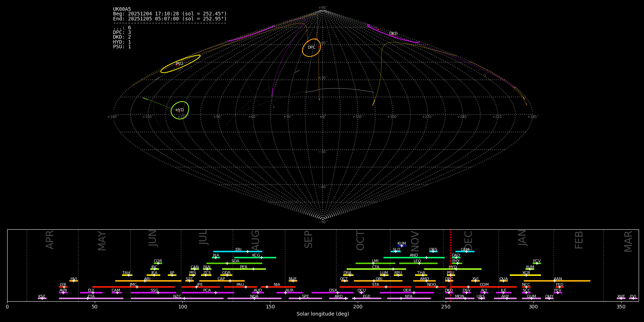This screenshot has height=322, width=644.
Task: Click the AND green shower bar
Action: [x=414, y=258]
